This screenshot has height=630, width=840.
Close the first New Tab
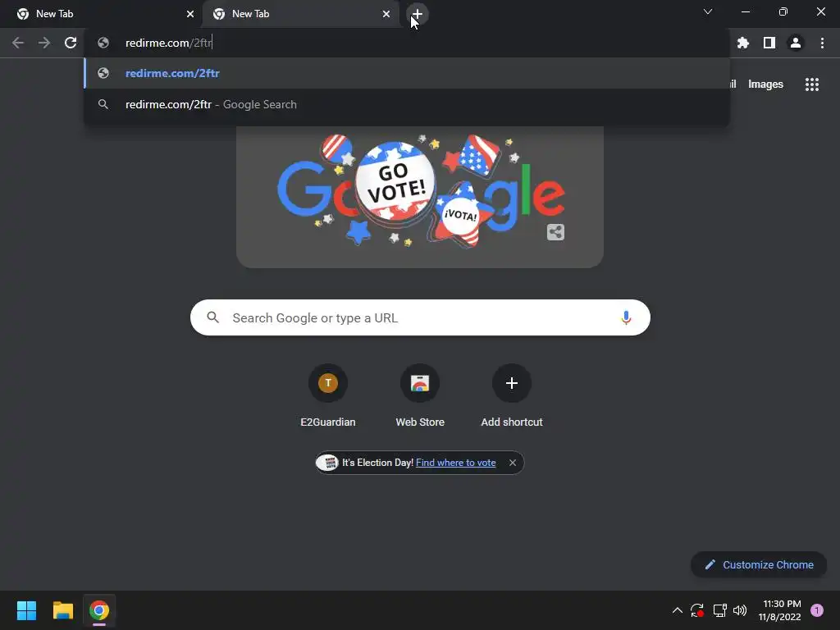(x=190, y=14)
